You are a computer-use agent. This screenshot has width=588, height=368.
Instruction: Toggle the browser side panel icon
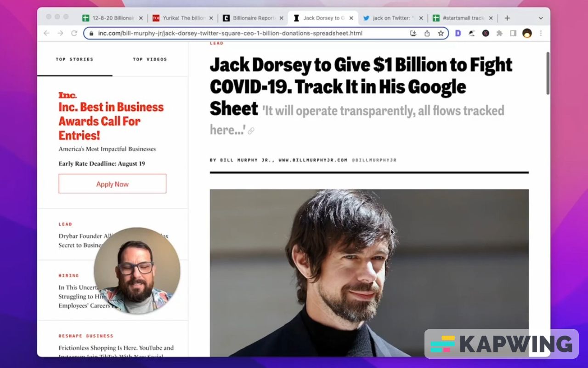(x=513, y=33)
